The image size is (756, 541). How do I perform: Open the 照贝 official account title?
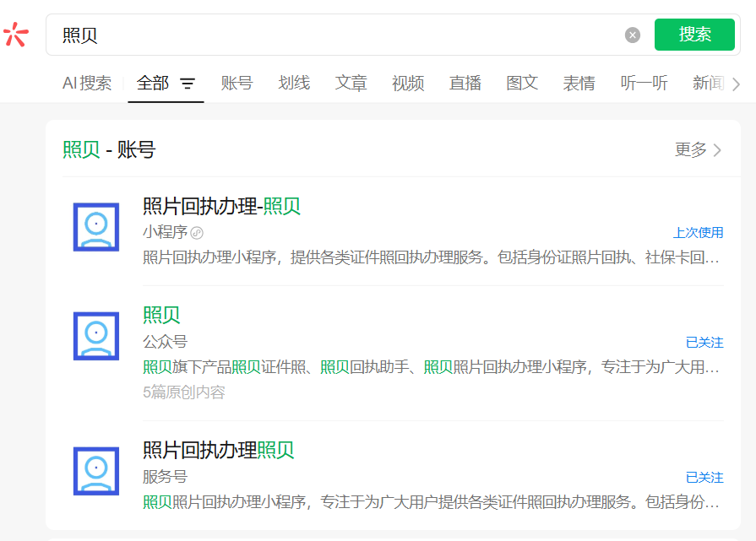tap(161, 315)
